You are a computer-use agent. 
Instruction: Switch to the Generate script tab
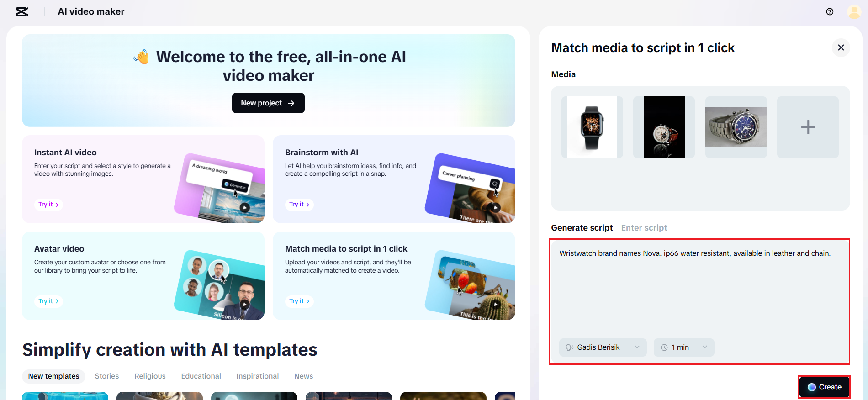[582, 228]
